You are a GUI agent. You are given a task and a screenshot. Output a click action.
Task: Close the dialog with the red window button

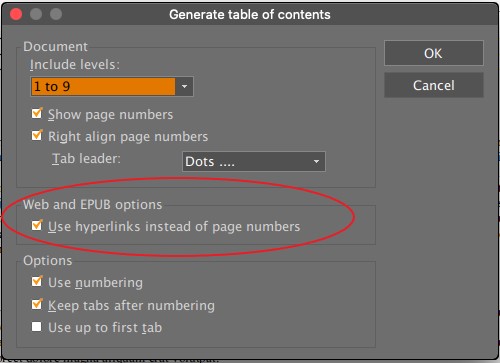tap(16, 14)
